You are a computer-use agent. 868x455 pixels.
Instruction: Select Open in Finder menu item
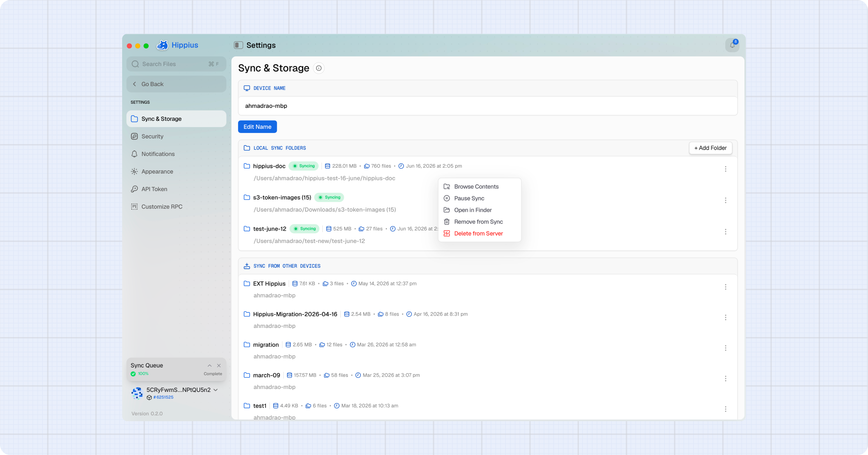(x=479, y=210)
